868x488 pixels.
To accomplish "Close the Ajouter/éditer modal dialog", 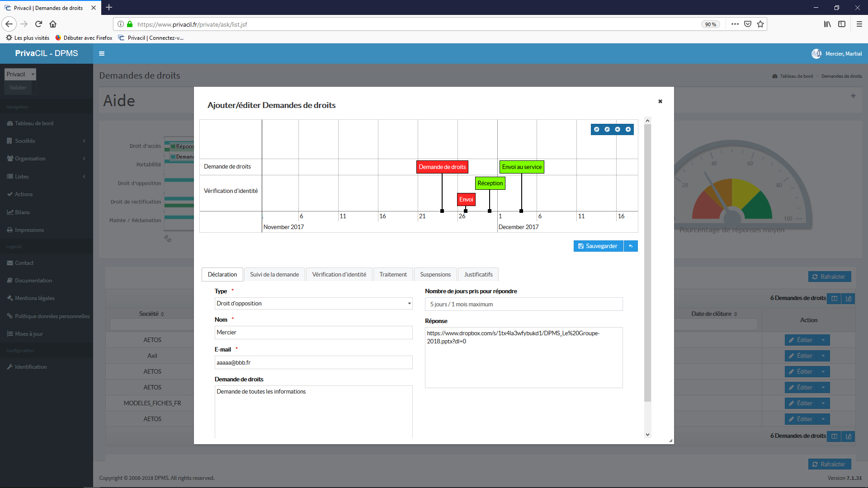I will point(660,101).
